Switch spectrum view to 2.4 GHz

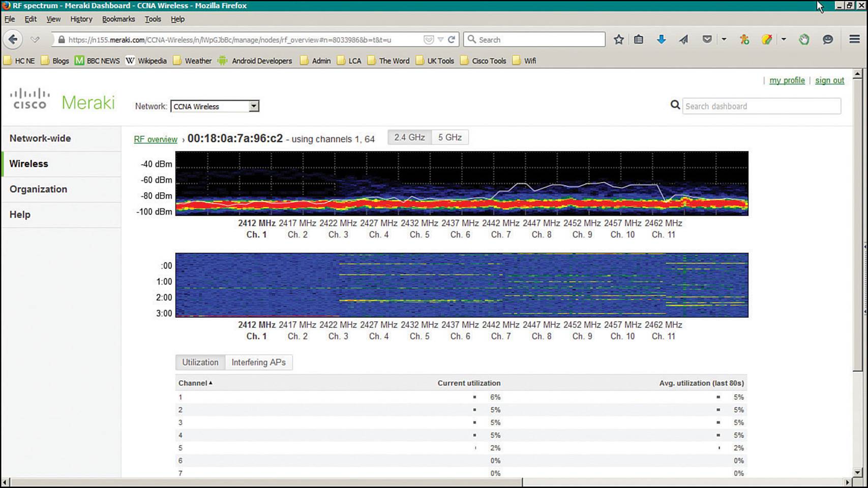[409, 137]
